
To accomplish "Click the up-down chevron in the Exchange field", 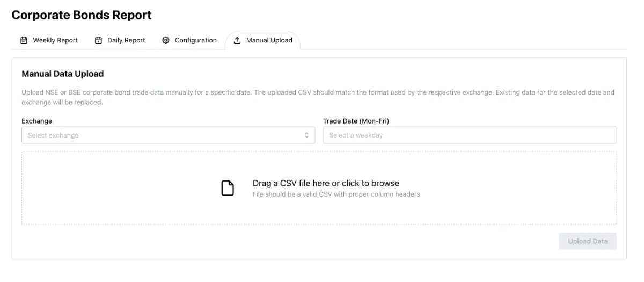I will pos(306,135).
